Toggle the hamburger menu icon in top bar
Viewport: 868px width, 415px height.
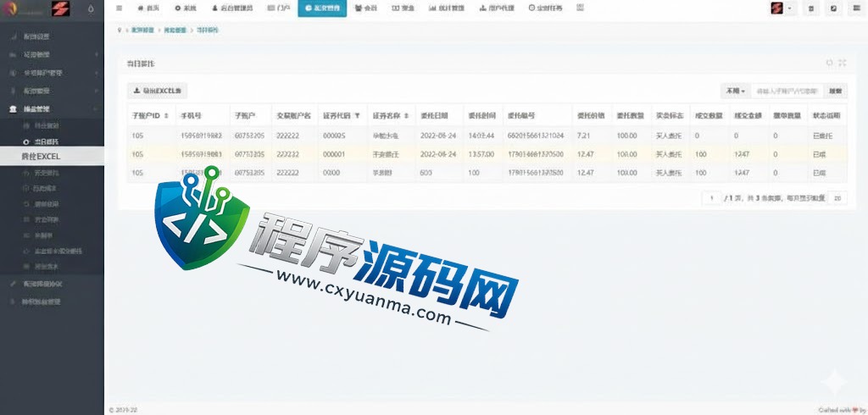tap(119, 8)
